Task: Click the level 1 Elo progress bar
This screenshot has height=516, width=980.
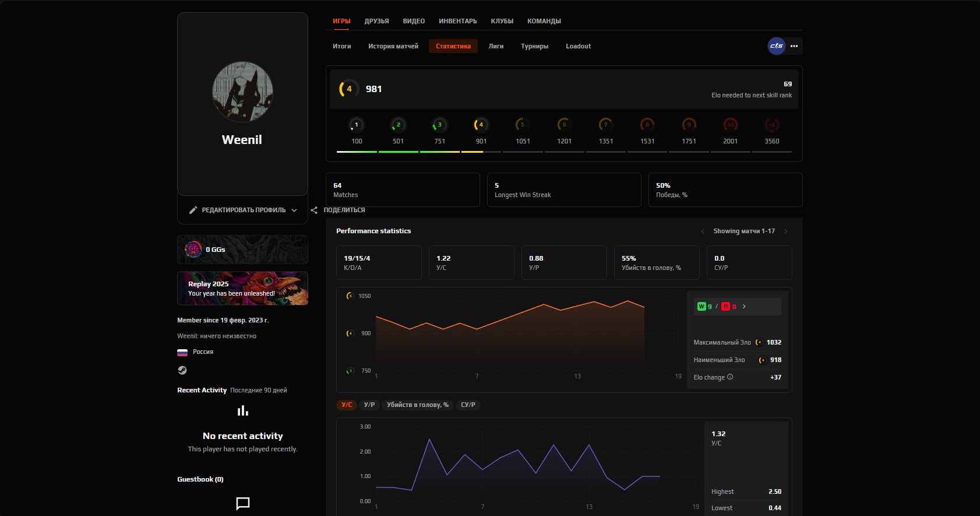Action: [357, 152]
